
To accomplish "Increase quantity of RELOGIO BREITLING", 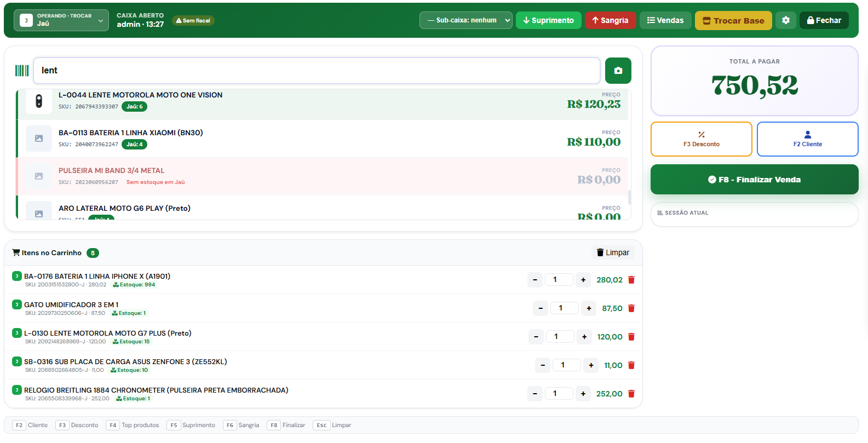I will (x=583, y=394).
